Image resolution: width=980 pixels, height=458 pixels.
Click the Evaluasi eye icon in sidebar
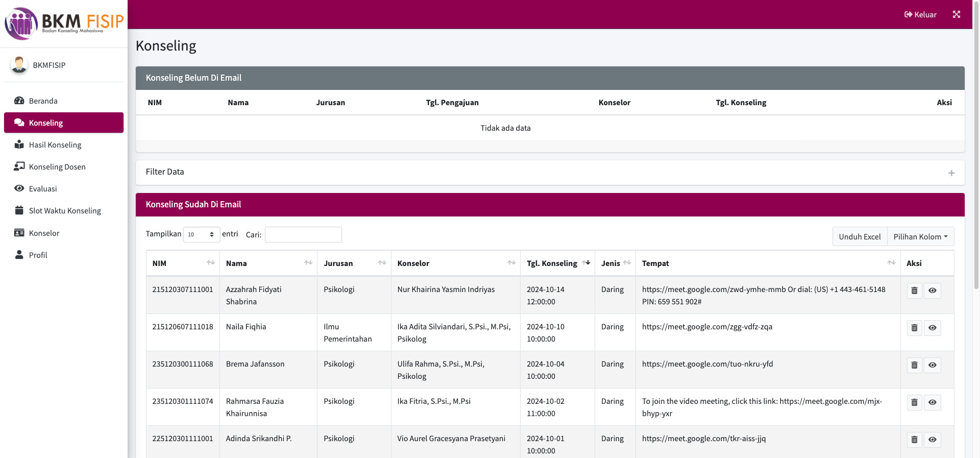tap(19, 188)
